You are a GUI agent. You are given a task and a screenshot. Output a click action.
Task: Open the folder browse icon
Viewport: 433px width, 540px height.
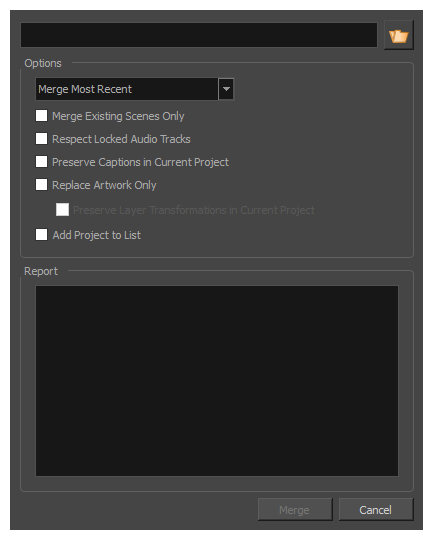[x=399, y=35]
